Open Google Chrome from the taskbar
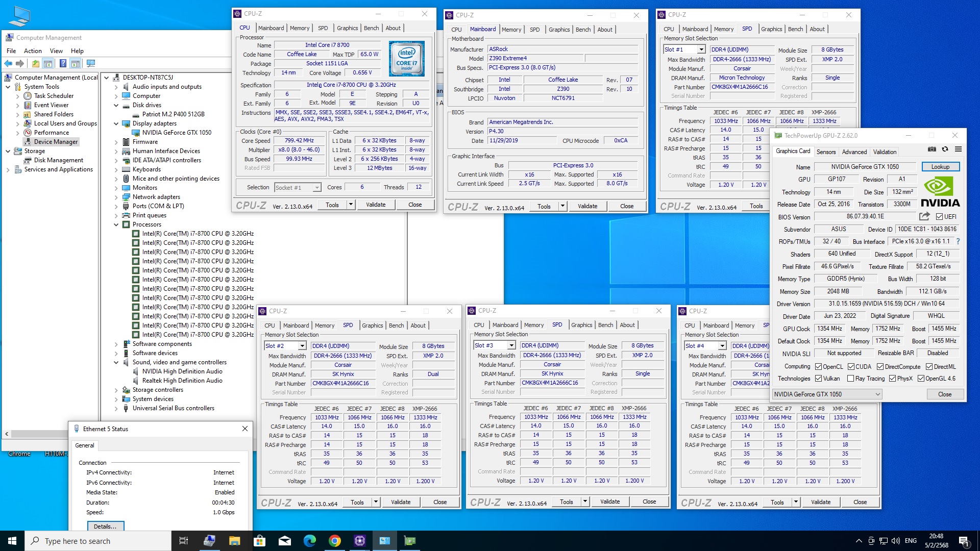Viewport: 980px width, 551px height. click(x=335, y=541)
